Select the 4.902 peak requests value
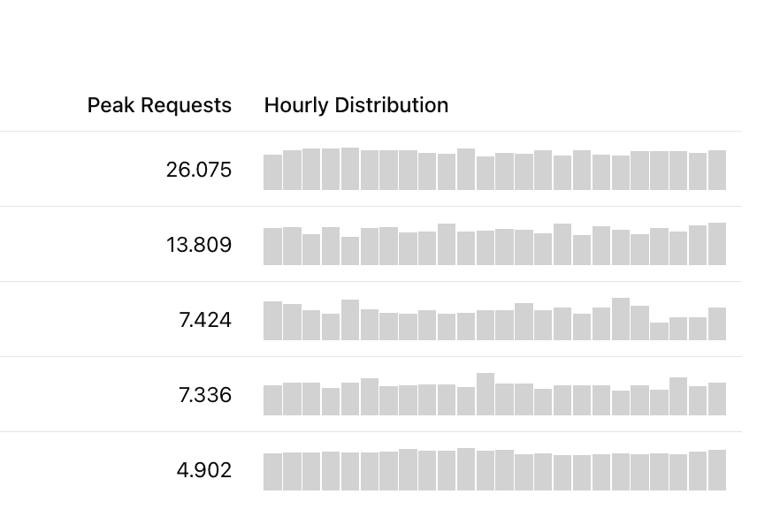The width and height of the screenshot is (757, 532). 204,470
